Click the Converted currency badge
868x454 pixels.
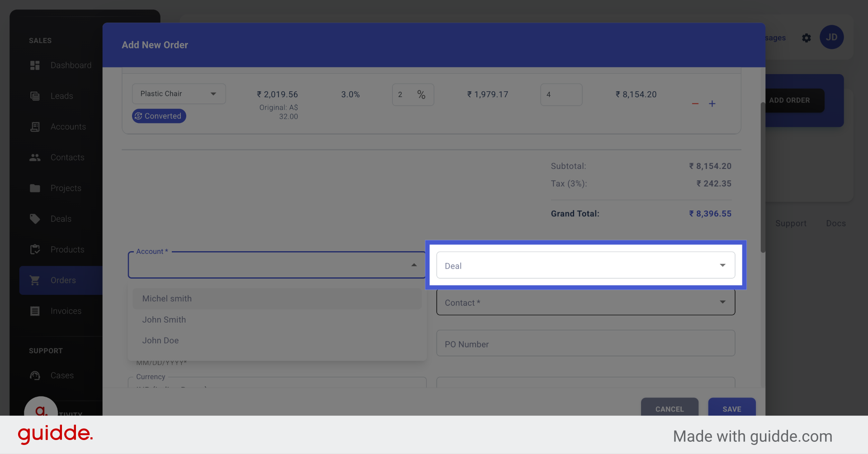point(159,116)
